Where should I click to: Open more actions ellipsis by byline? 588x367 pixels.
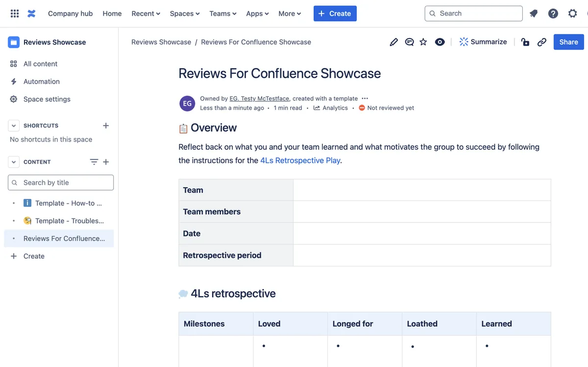[365, 98]
